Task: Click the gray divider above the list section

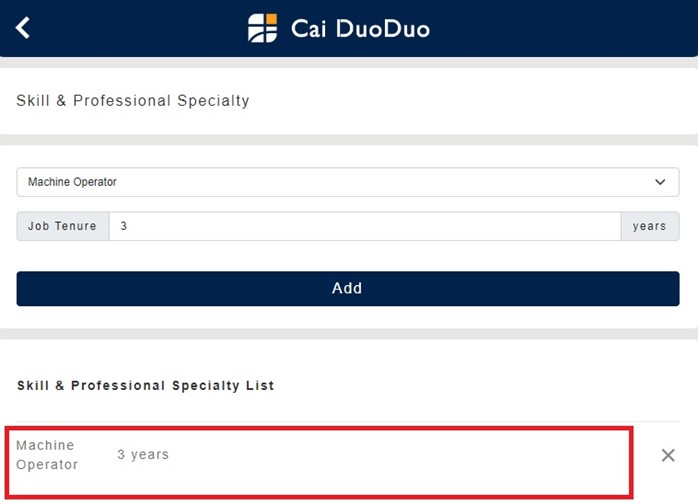Action: point(349,334)
